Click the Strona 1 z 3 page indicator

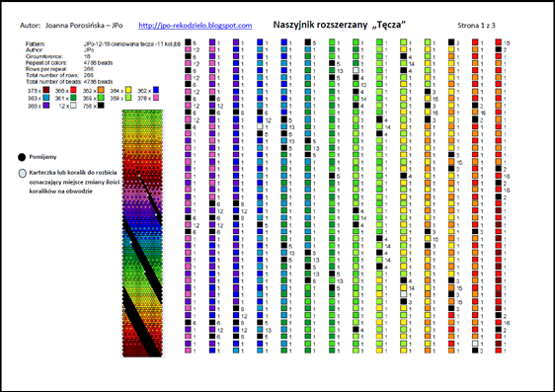[x=476, y=26]
